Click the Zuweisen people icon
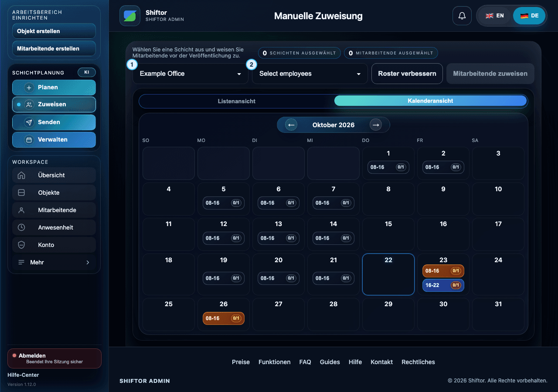This screenshot has width=558, height=392. pos(29,105)
